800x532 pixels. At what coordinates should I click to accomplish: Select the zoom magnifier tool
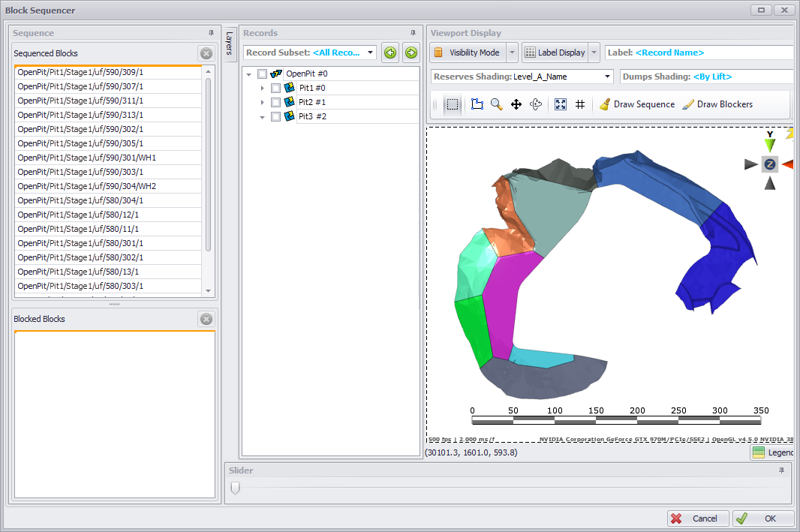[x=496, y=104]
